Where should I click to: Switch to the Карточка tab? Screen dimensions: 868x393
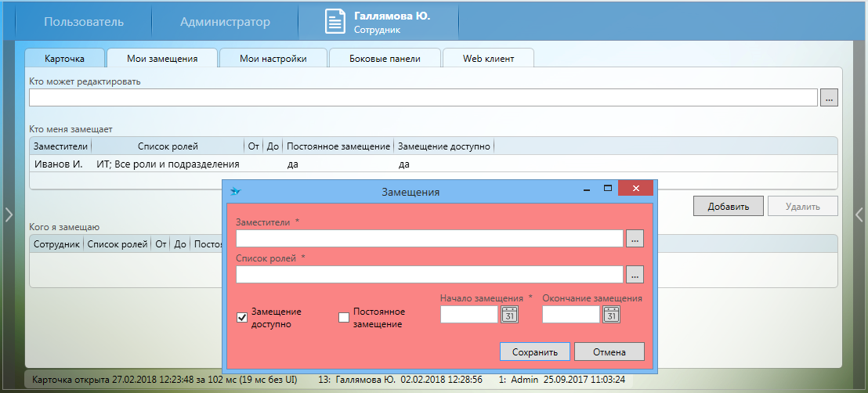(65, 59)
